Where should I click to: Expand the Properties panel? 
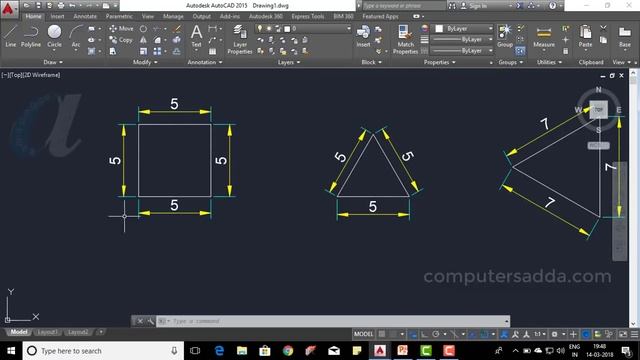(440, 62)
